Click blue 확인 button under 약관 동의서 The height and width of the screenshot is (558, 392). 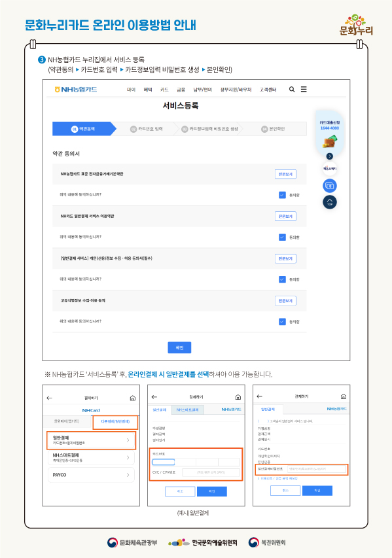coord(179,347)
